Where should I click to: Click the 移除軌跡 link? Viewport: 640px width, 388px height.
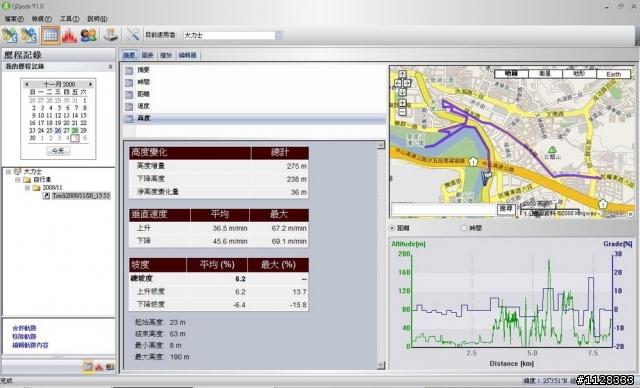point(24,337)
